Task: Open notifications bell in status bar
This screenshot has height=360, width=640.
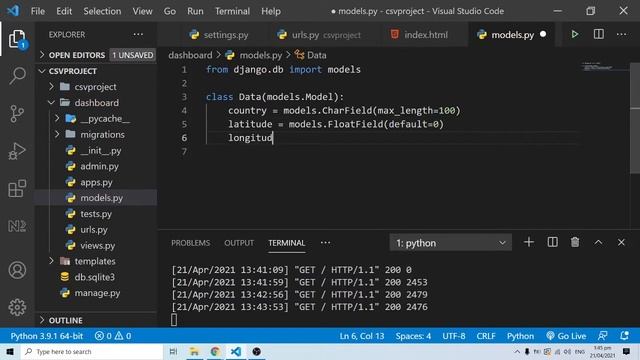Action: click(624, 336)
